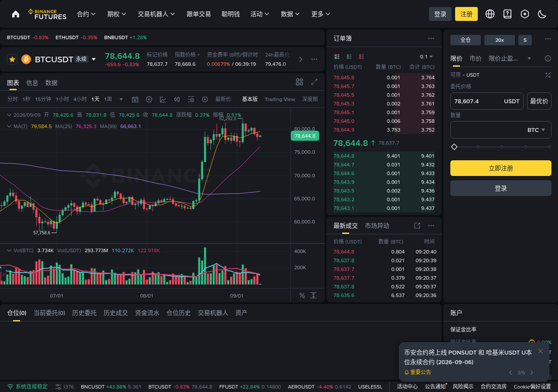Screen dimensions: 558x392
Task: Show bids-only order book view
Action: coord(349,57)
